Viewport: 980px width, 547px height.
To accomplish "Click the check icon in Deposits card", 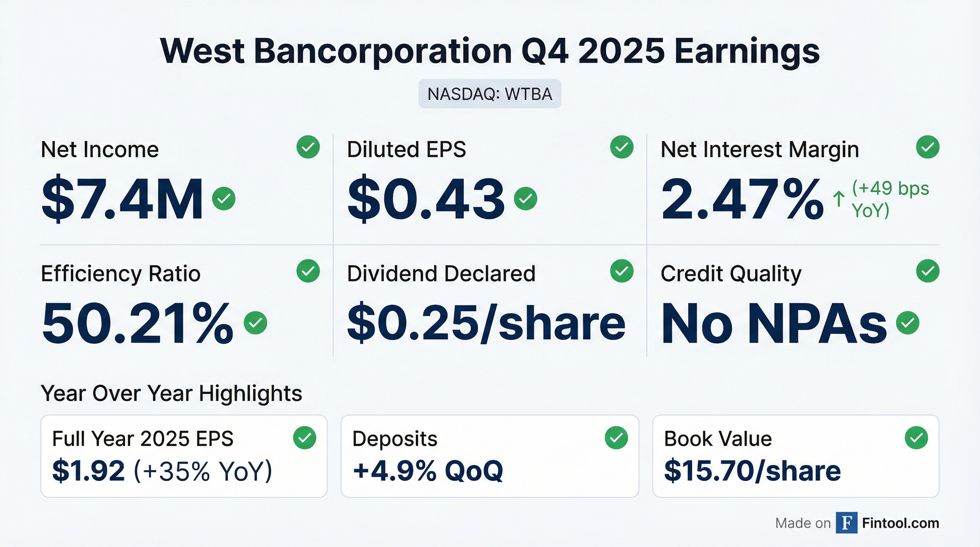I will click(616, 437).
